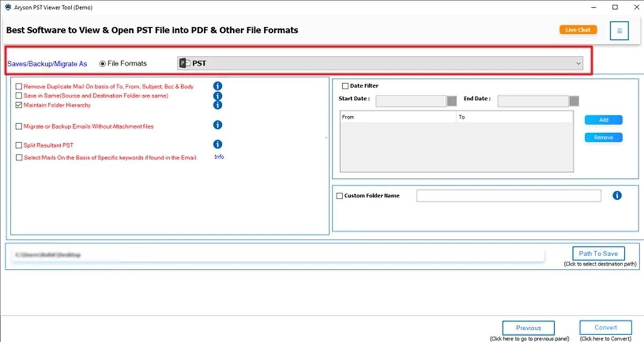644x342 pixels.
Task: Click info icon for Custom Folder Name
Action: coord(617,195)
